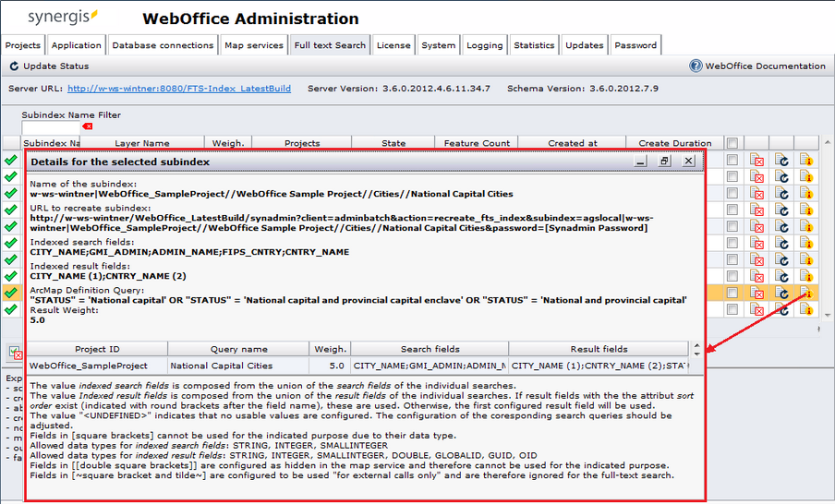Click the up arrow beside the Result fields header

[696, 345]
